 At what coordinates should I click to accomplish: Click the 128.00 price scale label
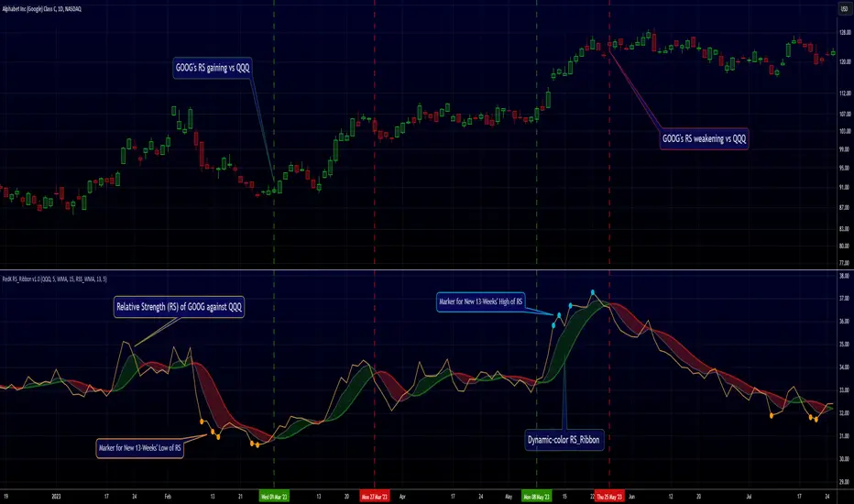(845, 33)
